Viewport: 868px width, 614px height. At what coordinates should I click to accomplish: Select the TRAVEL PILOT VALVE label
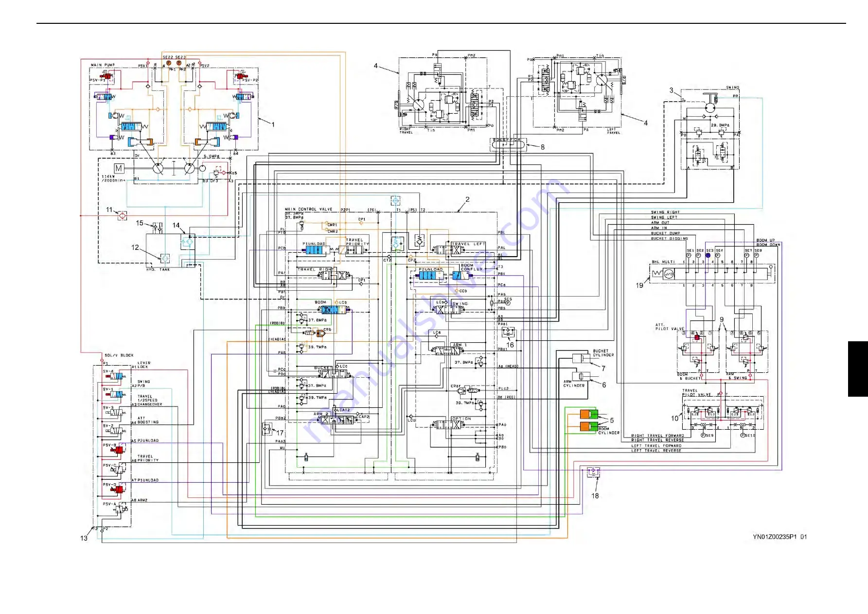(697, 392)
